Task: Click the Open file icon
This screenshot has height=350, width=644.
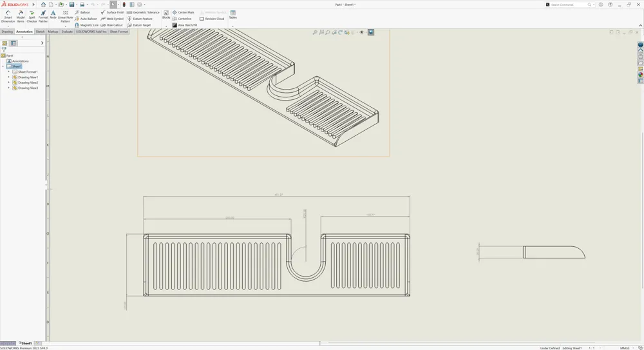Action: [x=61, y=5]
